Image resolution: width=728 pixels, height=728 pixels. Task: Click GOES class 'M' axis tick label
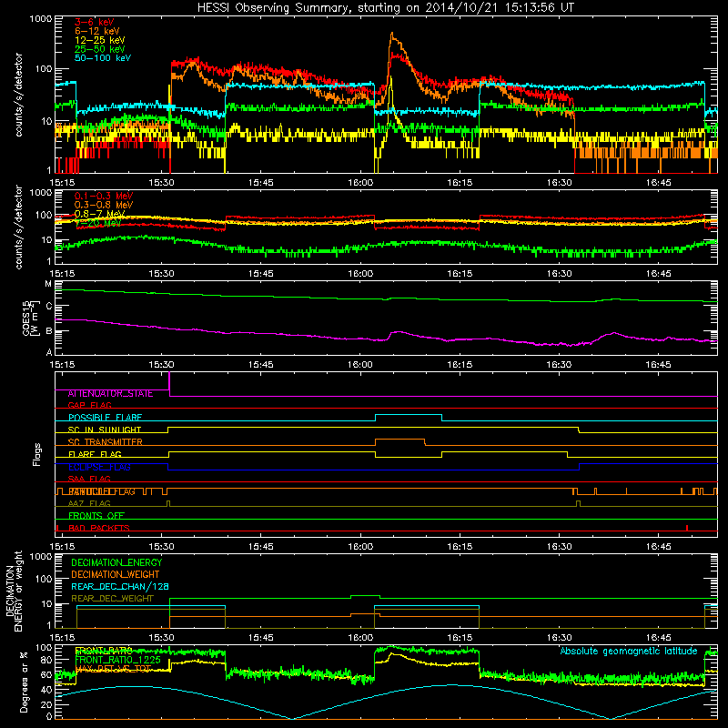tap(48, 284)
